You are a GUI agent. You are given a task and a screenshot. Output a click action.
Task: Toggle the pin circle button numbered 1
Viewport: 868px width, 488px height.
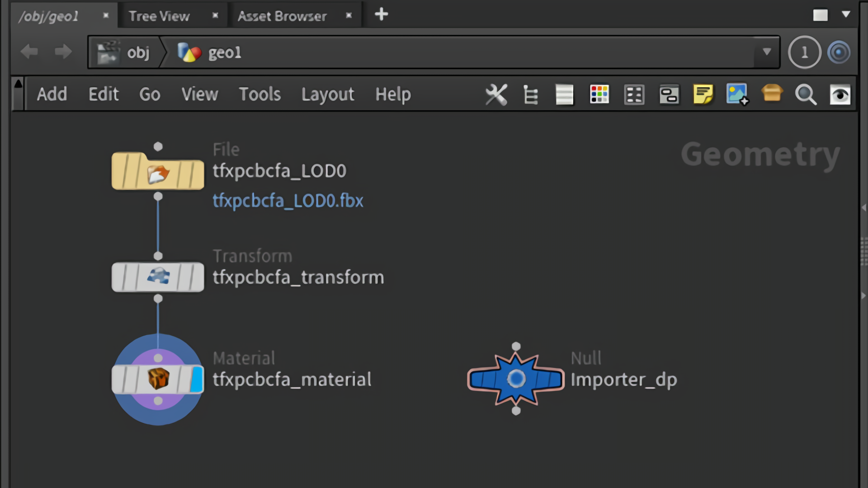[804, 52]
